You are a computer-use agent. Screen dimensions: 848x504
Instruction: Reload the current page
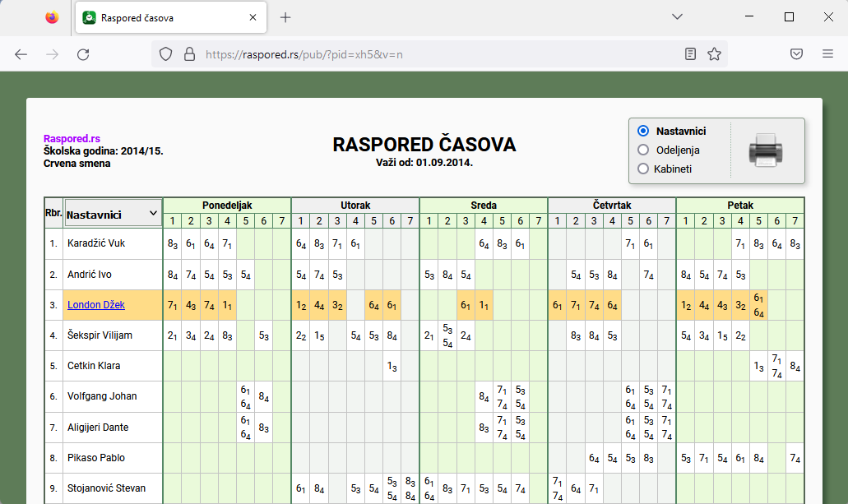pos(83,54)
